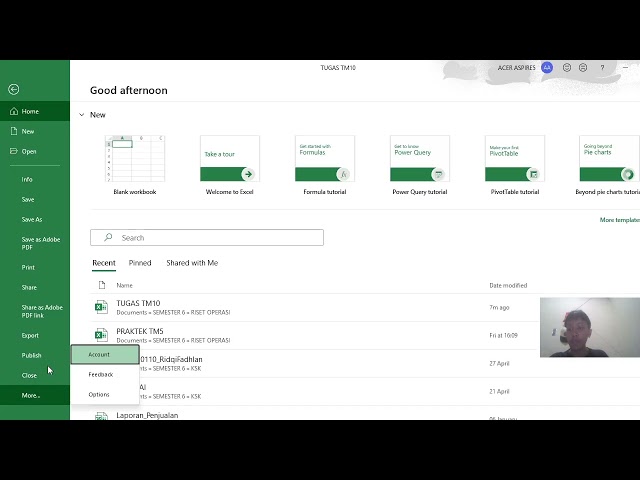Click the Excel file icon for TUGAS TM10
The height and width of the screenshot is (480, 640).
[x=101, y=307]
